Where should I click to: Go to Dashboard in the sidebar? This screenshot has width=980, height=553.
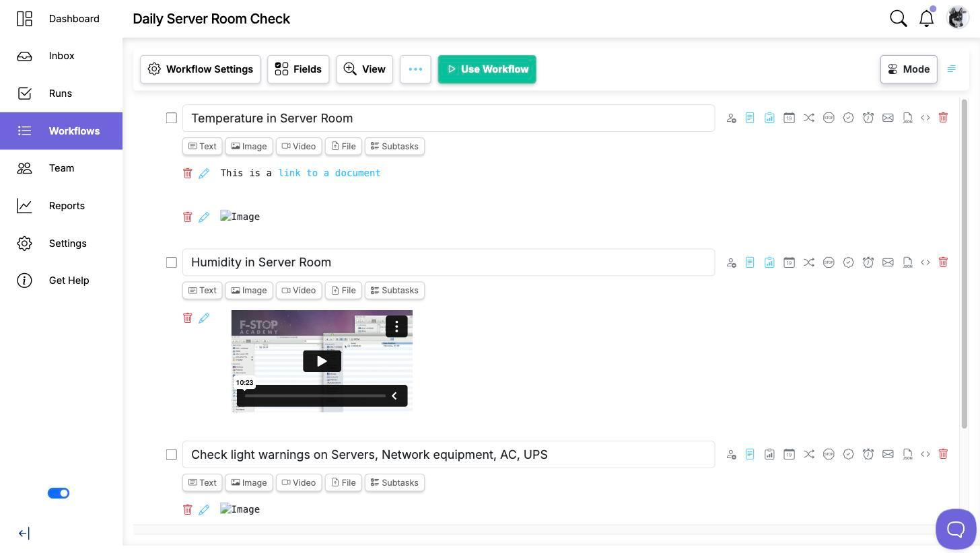pyautogui.click(x=61, y=19)
